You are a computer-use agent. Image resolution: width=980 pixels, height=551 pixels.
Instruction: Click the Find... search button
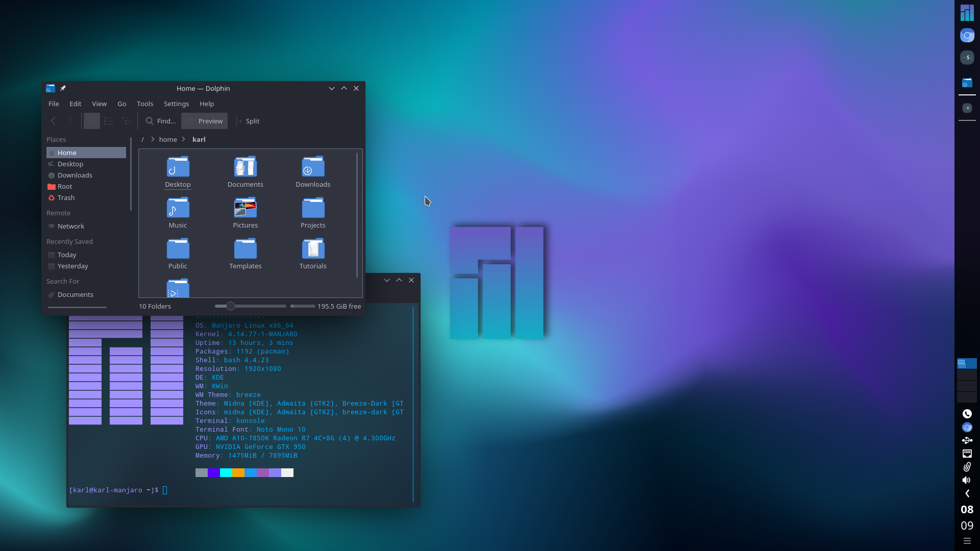(x=161, y=121)
